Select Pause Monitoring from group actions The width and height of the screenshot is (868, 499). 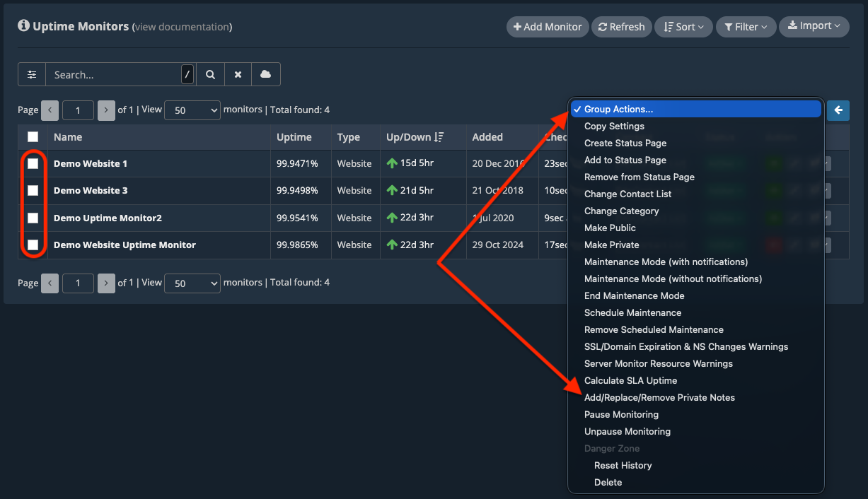[x=621, y=414]
